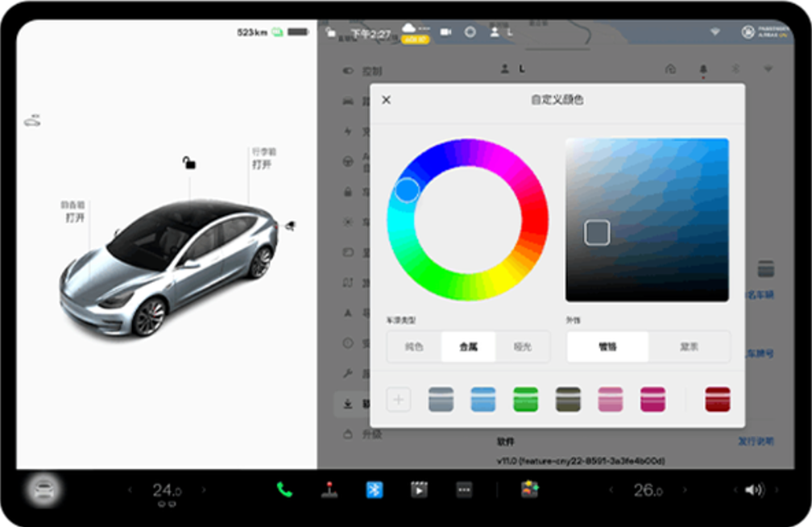This screenshot has height=527, width=812.
Task: Tap the HomeLink house icon in settings header
Action: click(670, 69)
